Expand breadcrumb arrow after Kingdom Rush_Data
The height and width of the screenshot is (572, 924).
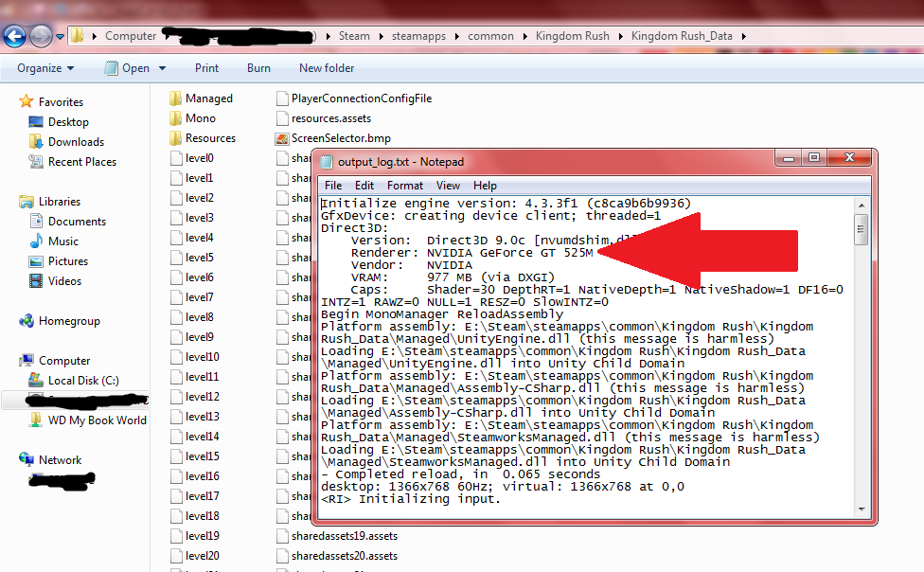point(744,37)
